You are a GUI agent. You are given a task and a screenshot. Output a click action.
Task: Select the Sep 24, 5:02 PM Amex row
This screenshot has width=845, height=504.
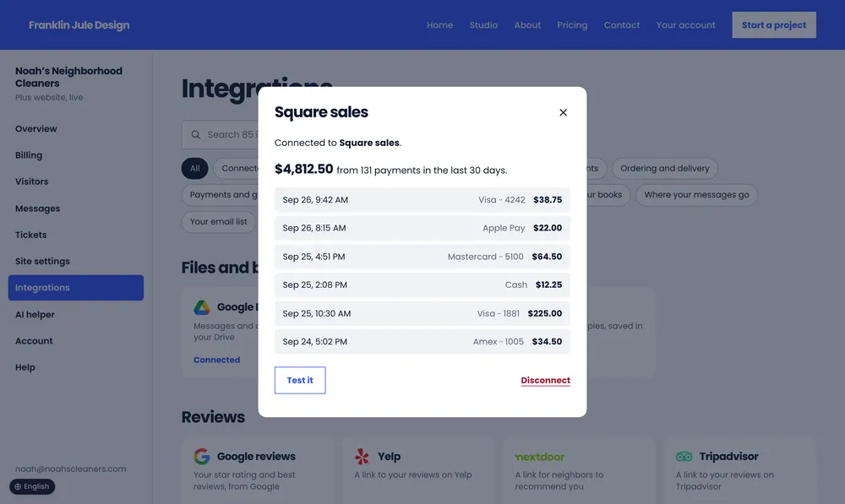tap(422, 341)
